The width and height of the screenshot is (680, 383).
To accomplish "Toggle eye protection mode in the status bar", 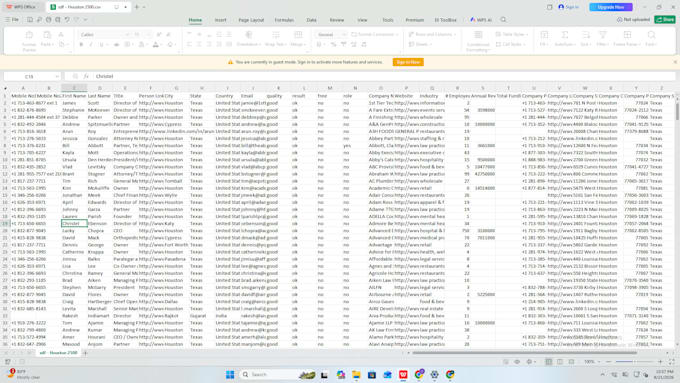I will (x=517, y=362).
